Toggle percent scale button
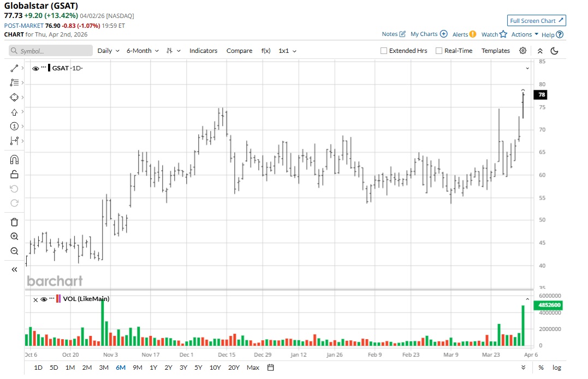Viewport: 588px width, 379px height. (x=541, y=368)
